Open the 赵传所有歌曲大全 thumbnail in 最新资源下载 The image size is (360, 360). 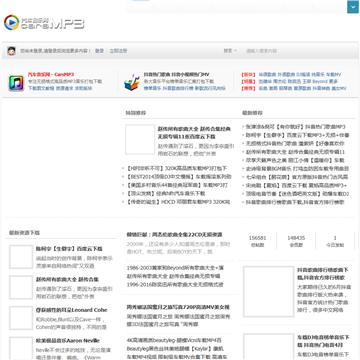point(21,287)
